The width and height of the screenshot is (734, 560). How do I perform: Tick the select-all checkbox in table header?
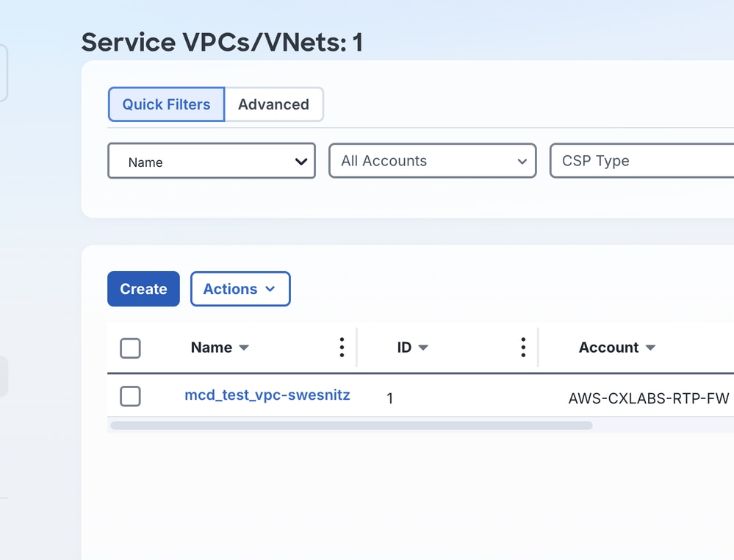click(x=130, y=348)
